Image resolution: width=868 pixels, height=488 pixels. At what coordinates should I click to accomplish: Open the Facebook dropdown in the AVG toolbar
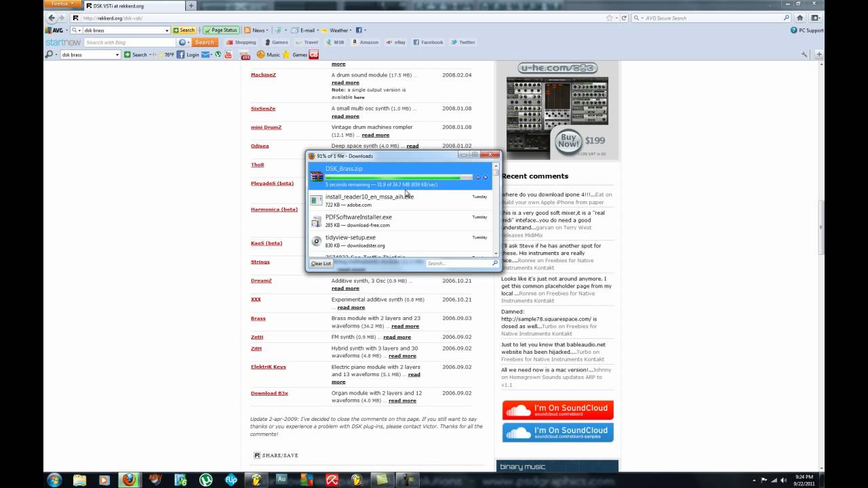[x=360, y=30]
